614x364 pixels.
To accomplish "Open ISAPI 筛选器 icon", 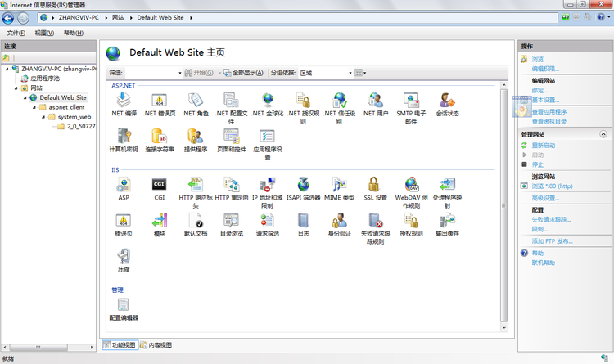I will tap(304, 184).
